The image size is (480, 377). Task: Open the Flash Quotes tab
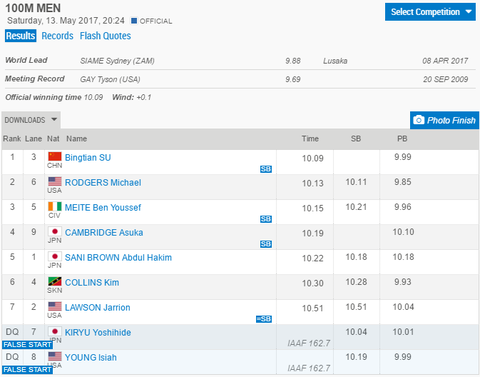105,36
